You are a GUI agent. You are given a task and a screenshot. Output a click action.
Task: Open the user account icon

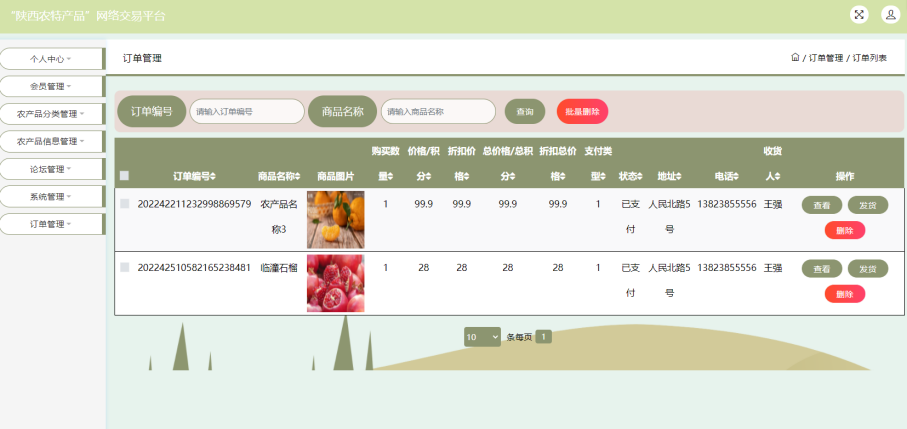pyautogui.click(x=890, y=14)
